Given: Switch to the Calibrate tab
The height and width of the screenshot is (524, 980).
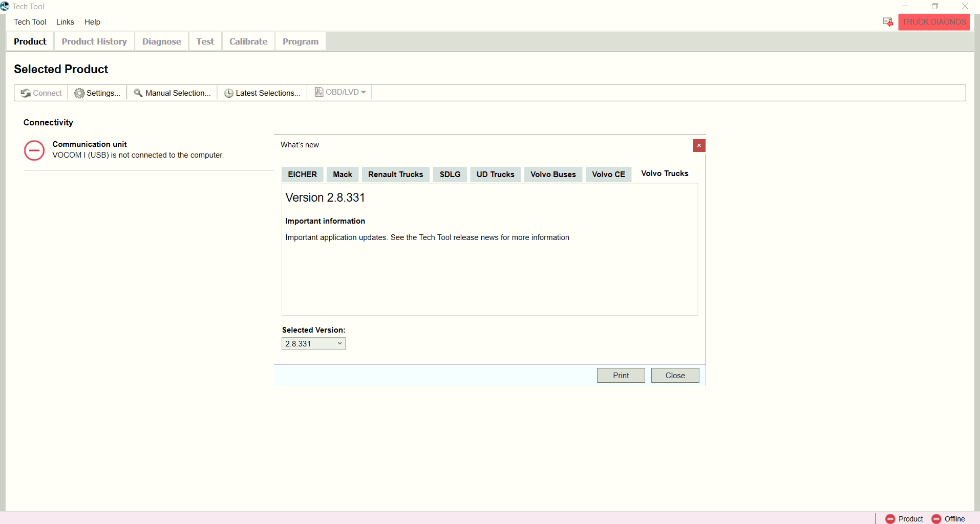Looking at the screenshot, I should click(x=248, y=41).
